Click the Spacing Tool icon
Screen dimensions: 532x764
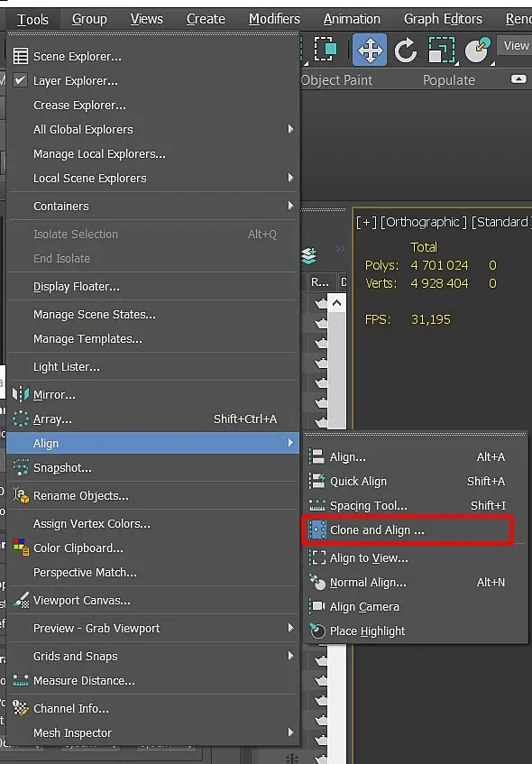pos(317,506)
